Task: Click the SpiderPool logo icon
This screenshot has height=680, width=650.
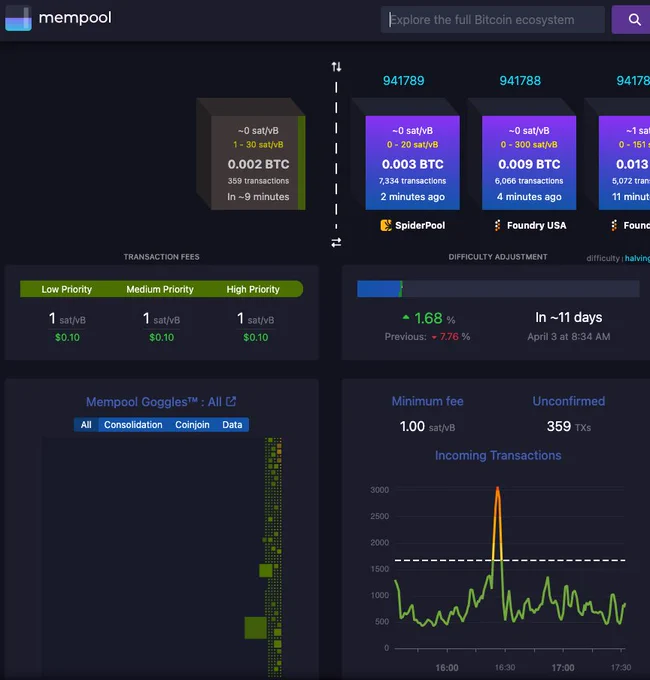Action: click(385, 225)
